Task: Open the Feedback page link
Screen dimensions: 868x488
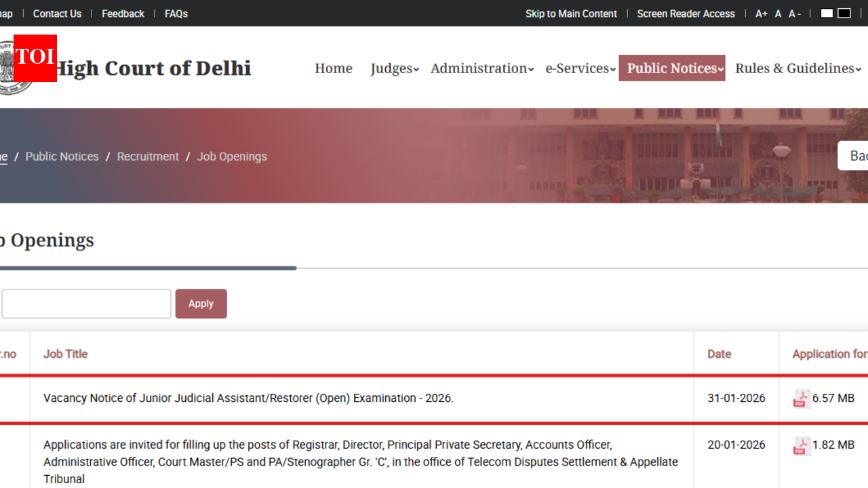Action: pyautogui.click(x=123, y=13)
